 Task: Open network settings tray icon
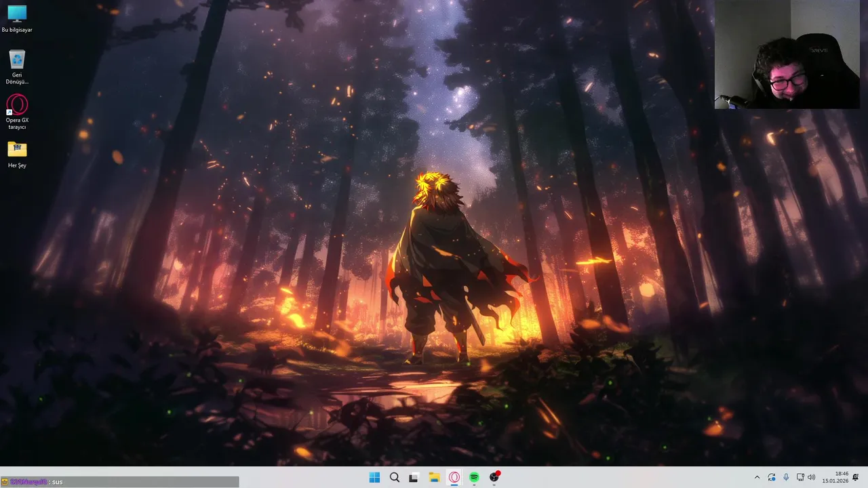800,477
